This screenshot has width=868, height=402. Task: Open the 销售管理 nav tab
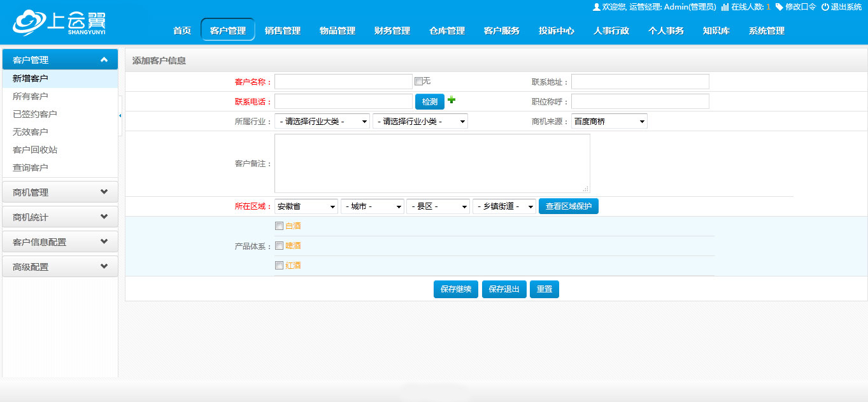tap(283, 31)
